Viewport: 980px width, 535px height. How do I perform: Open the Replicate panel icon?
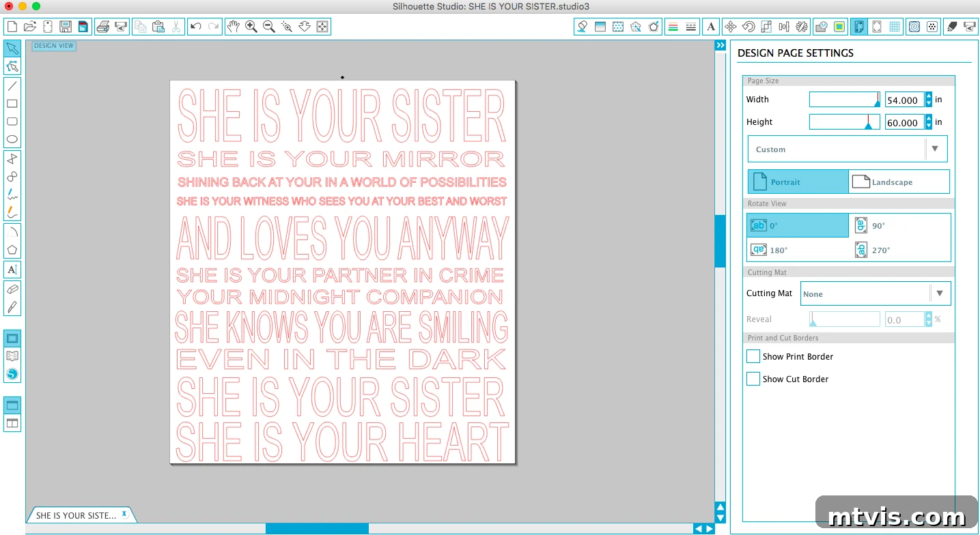pos(802,27)
